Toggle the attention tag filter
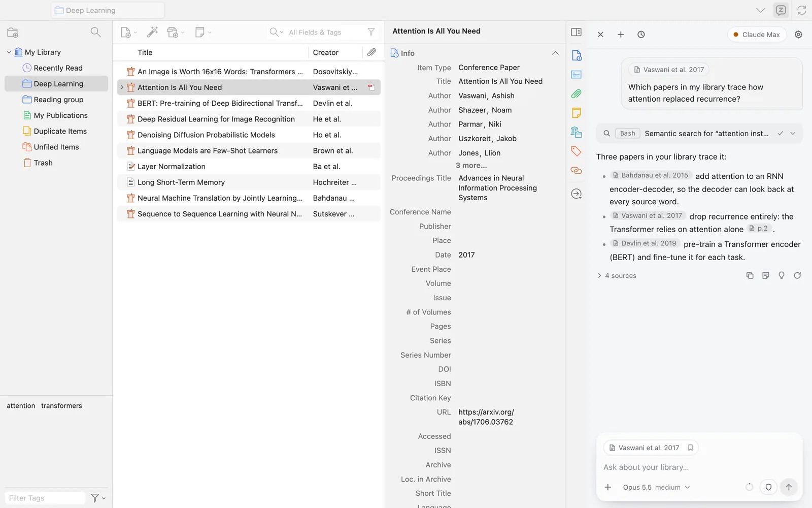Viewport: 812px width, 508px height. 21,405
